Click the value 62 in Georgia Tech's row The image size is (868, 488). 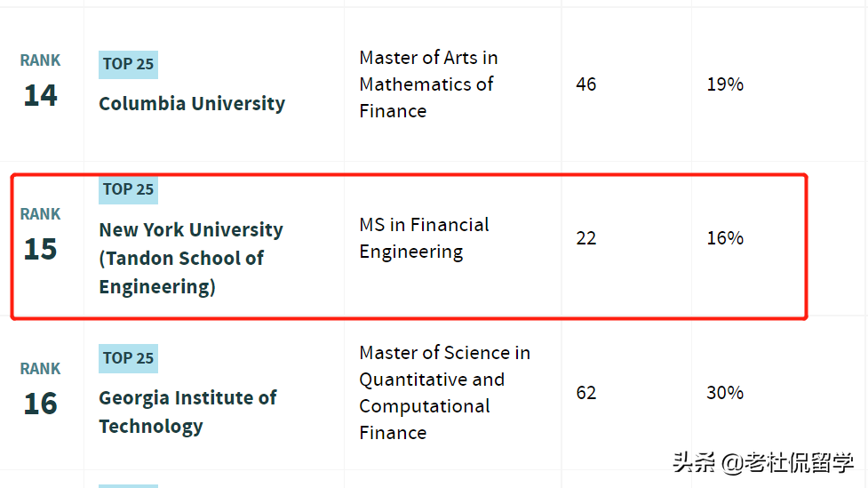[586, 393]
